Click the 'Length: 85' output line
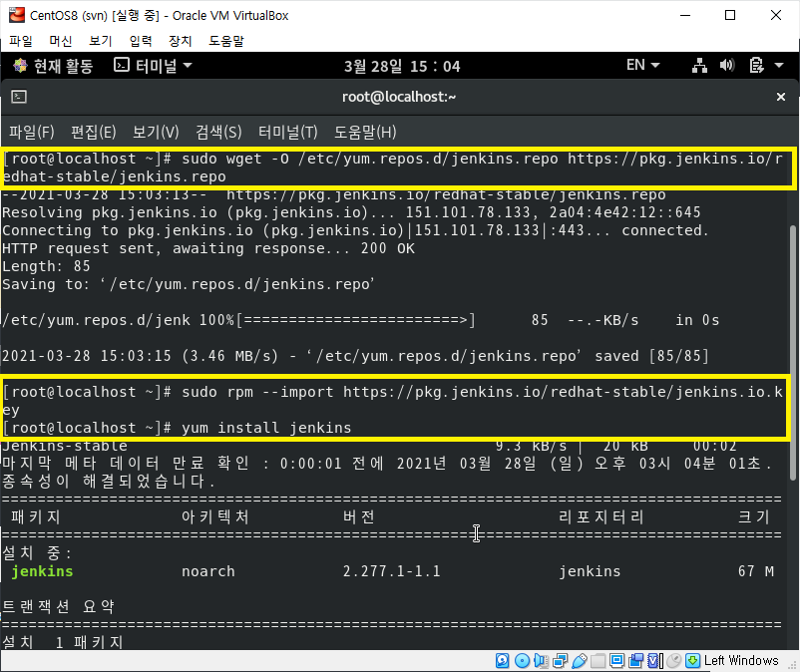This screenshot has height=672, width=800. 46,266
